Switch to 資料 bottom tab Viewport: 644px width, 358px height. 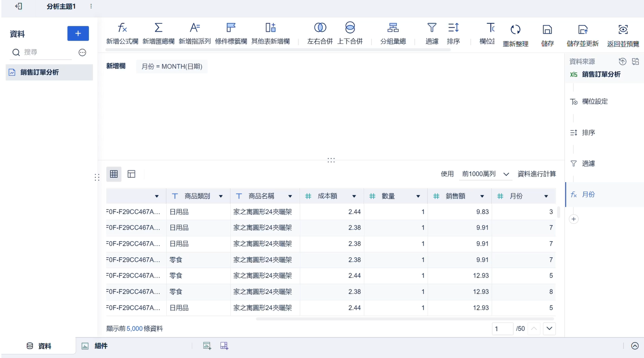pos(39,346)
